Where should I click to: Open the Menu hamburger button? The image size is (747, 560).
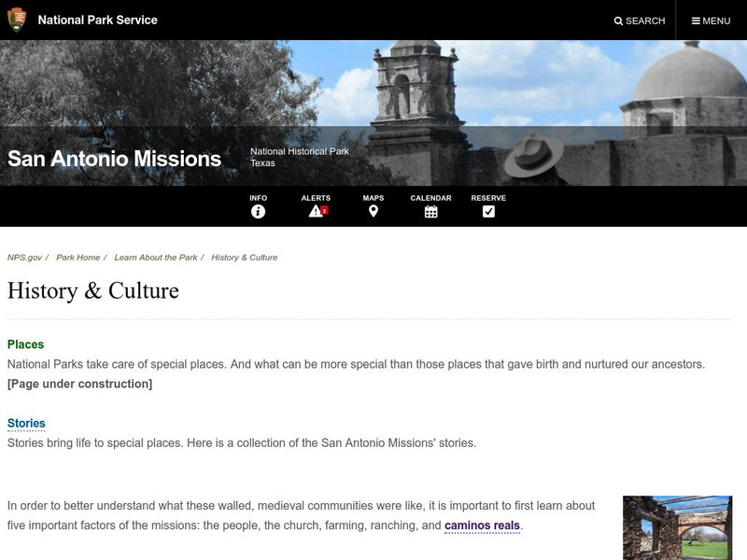click(711, 21)
